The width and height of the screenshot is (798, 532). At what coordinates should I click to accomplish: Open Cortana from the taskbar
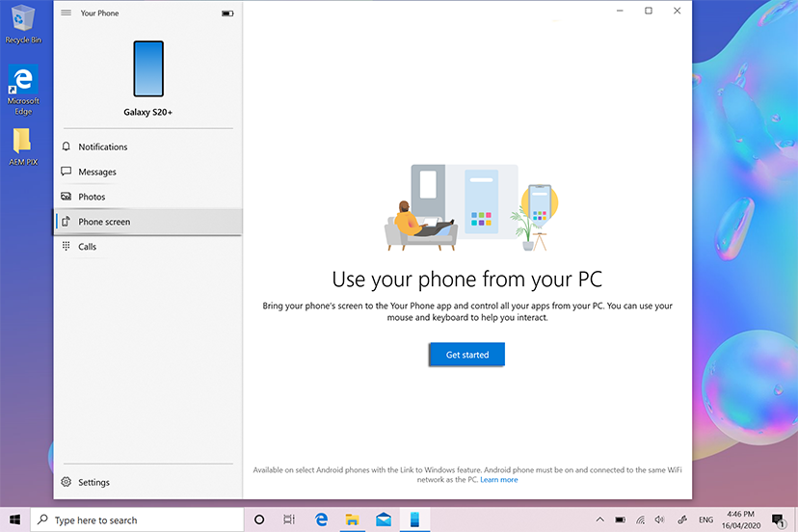(259, 519)
